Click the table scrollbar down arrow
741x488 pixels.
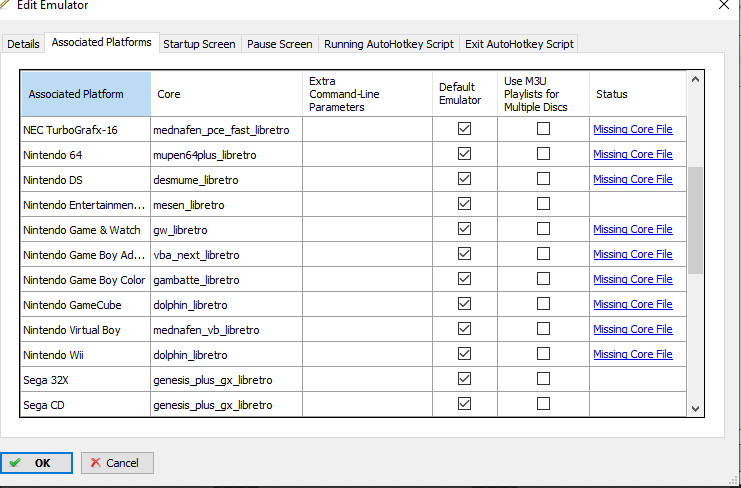pyautogui.click(x=695, y=409)
